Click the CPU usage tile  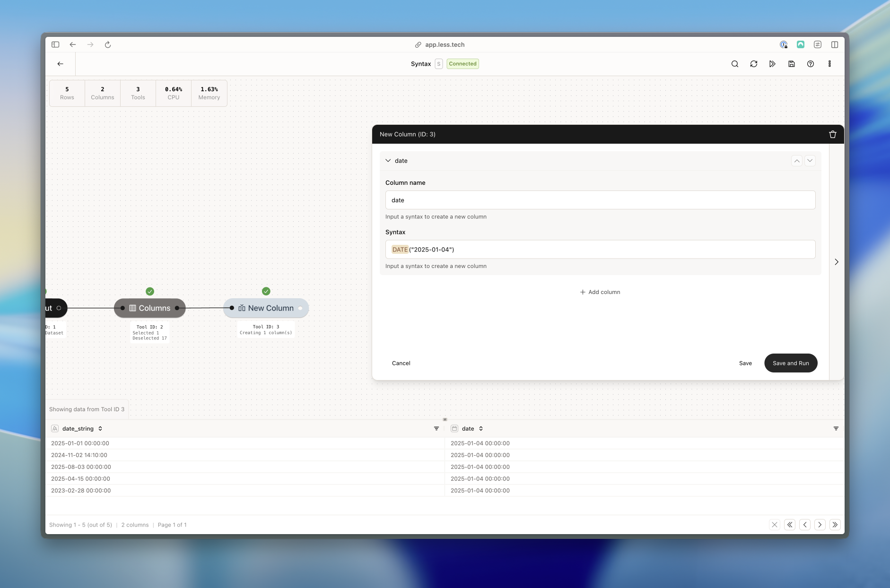174,93
